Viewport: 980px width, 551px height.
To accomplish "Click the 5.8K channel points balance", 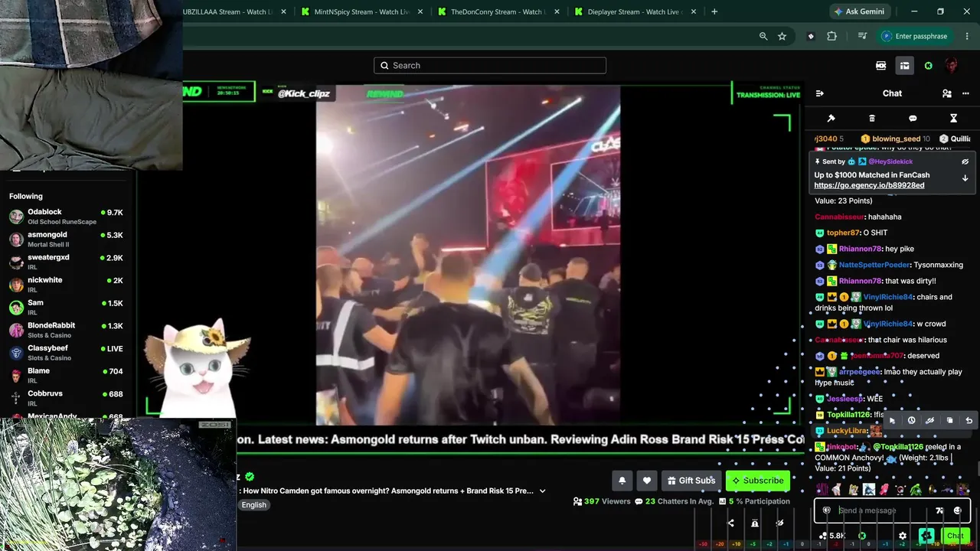I will pyautogui.click(x=832, y=536).
